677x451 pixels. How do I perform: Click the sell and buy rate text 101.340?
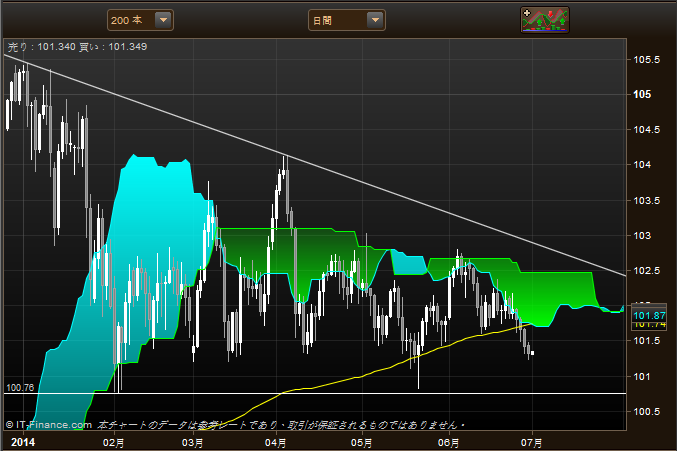(77, 47)
